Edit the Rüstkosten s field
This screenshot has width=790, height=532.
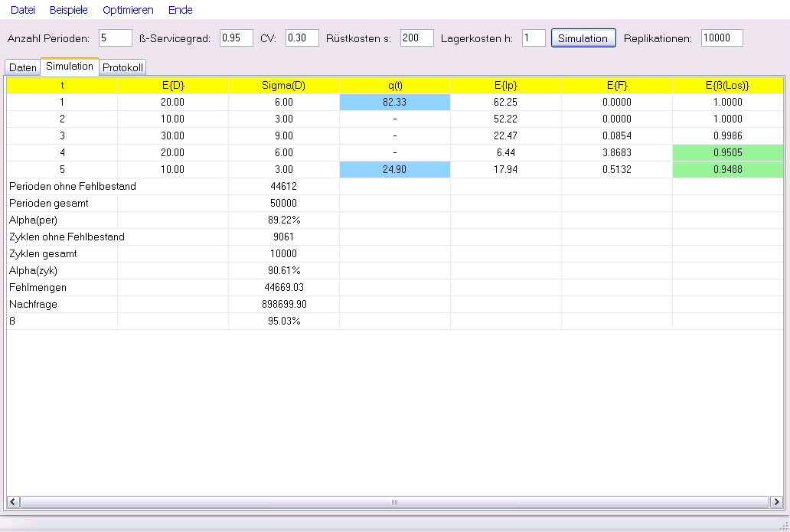click(x=416, y=38)
